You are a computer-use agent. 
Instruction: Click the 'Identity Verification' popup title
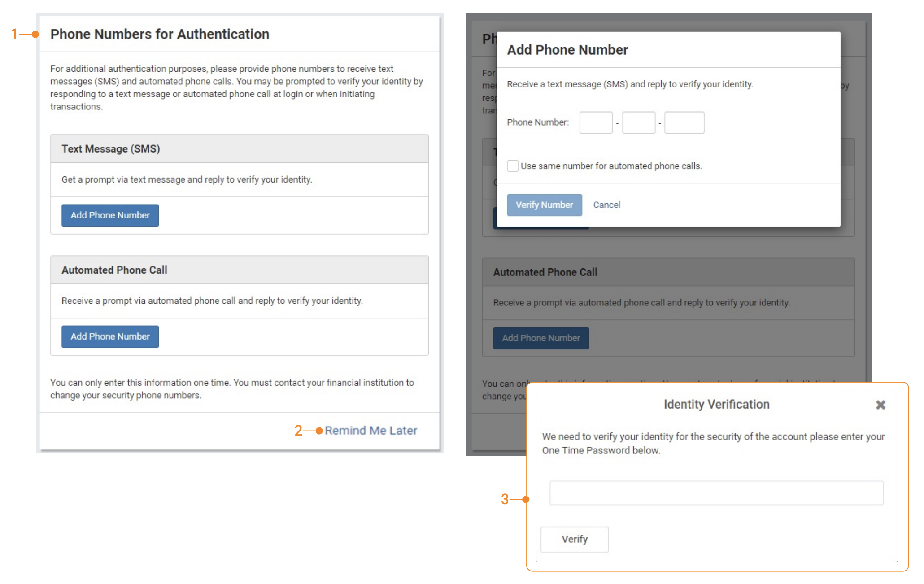716,404
